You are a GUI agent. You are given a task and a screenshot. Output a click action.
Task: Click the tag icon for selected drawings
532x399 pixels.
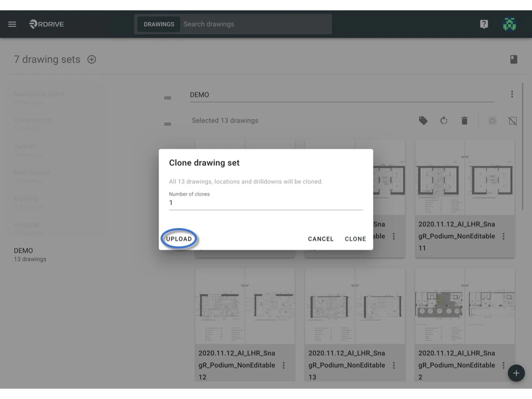click(423, 121)
